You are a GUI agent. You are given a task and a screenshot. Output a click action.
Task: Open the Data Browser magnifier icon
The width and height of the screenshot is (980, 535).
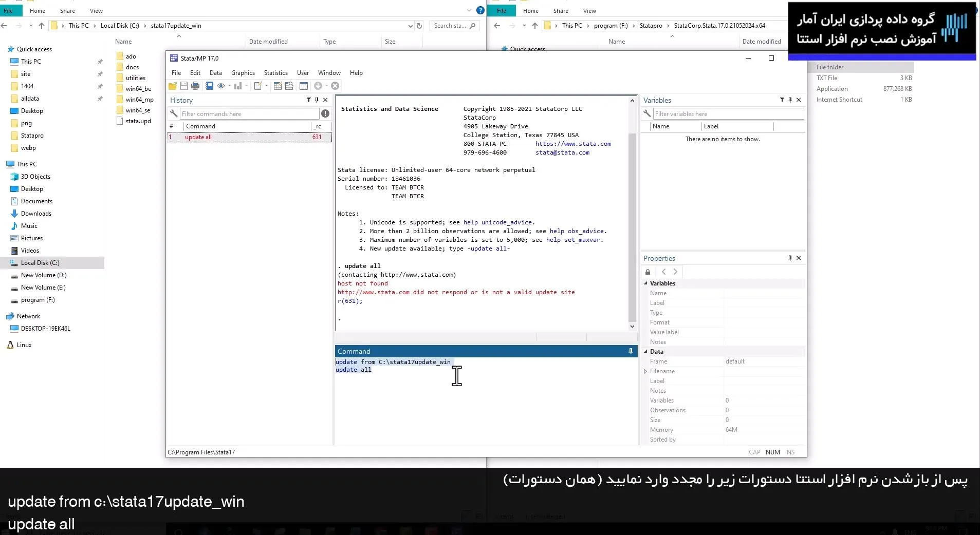coord(289,86)
